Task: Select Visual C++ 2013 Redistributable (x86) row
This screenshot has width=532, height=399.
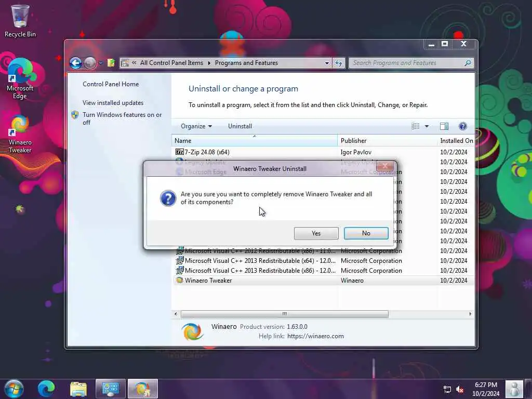Action: coord(323,270)
